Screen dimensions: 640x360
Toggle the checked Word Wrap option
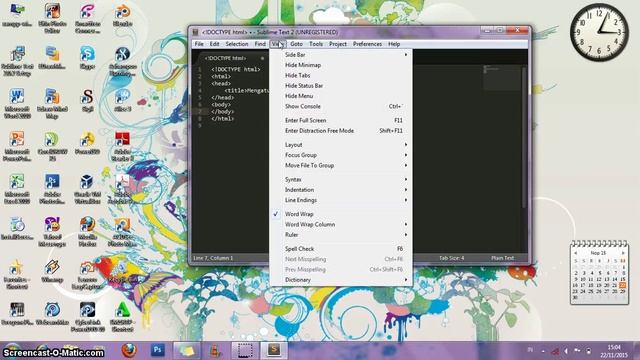[340, 214]
